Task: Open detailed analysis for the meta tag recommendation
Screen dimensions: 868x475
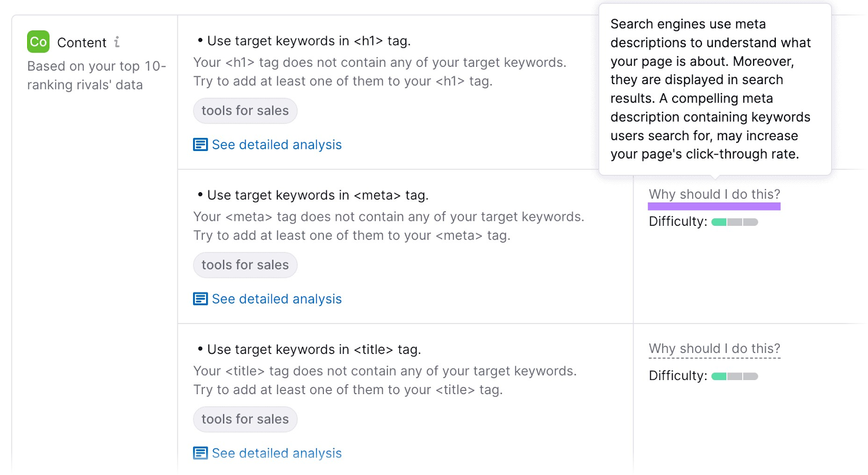Action: 276,299
